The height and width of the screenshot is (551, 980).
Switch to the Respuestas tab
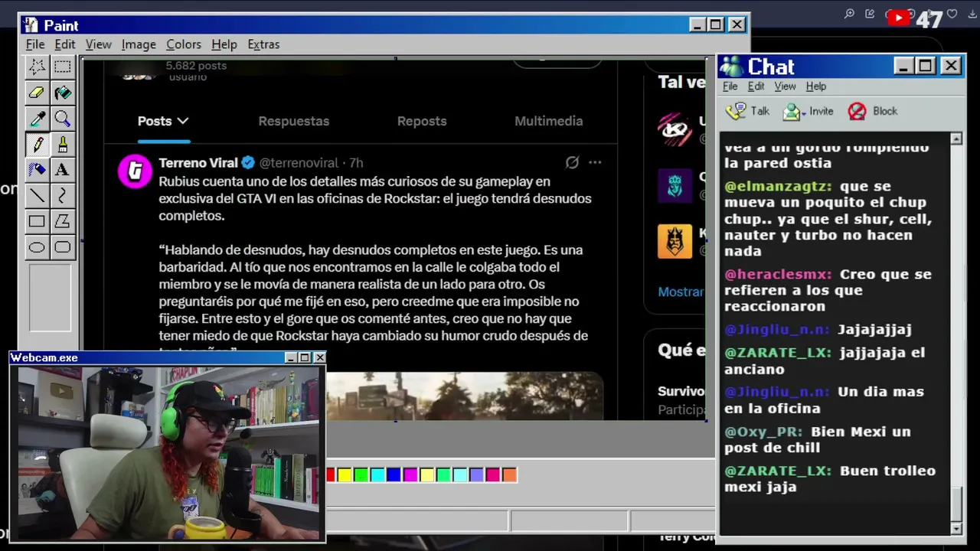pyautogui.click(x=294, y=121)
